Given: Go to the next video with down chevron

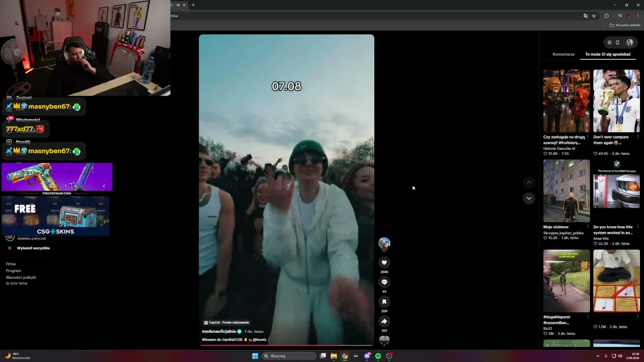Looking at the screenshot, I should [x=529, y=198].
